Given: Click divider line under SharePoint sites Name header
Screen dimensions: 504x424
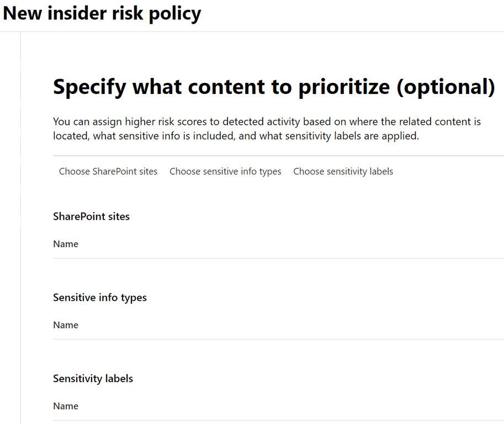Looking at the screenshot, I should pyautogui.click(x=276, y=258).
